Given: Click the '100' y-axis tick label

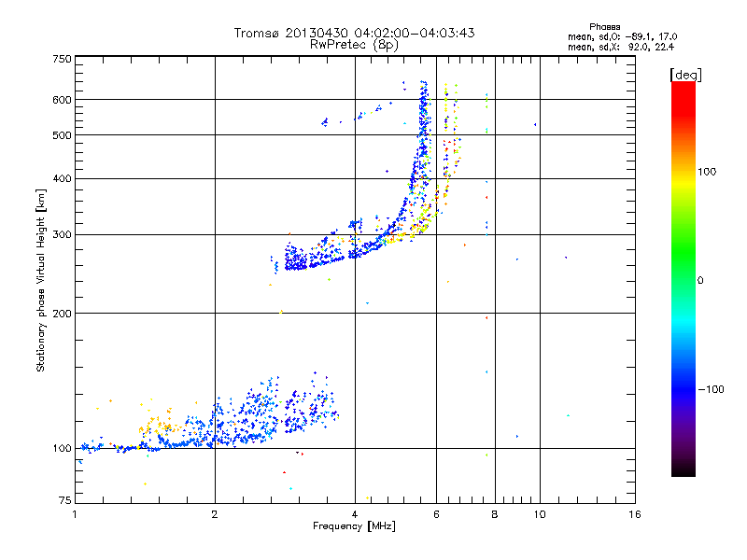Looking at the screenshot, I should pos(62,449).
